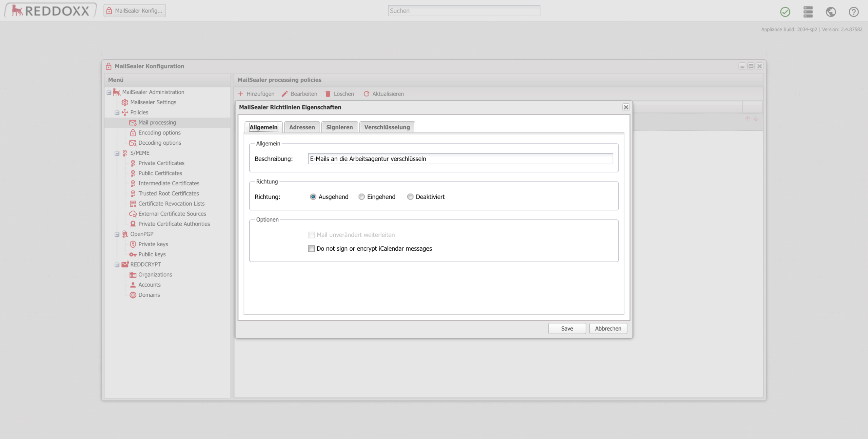Switch to the Adressen tab
The height and width of the screenshot is (439, 868).
[302, 127]
